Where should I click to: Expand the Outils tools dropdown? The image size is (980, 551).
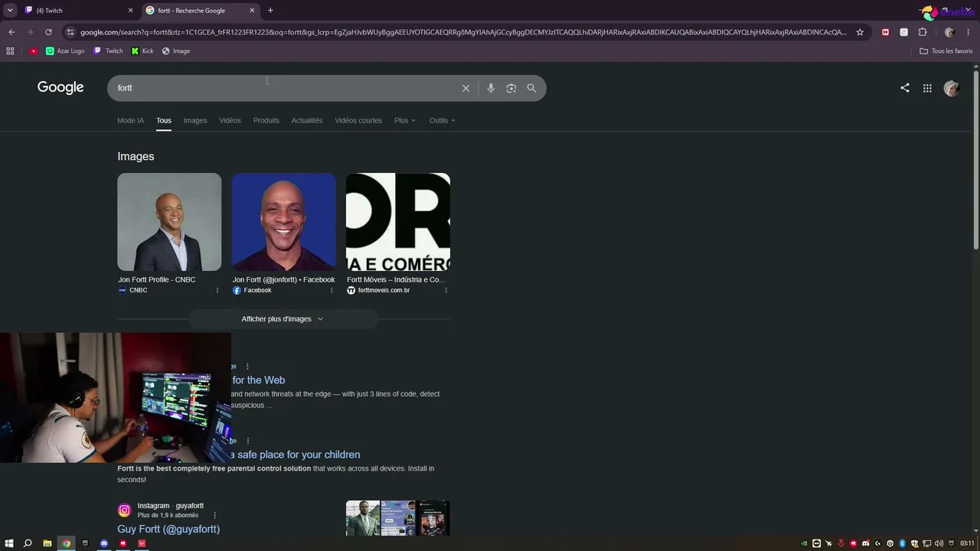pos(443,121)
